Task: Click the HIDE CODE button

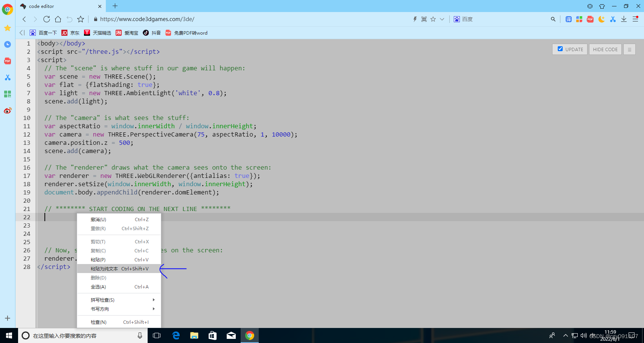Action: point(605,49)
